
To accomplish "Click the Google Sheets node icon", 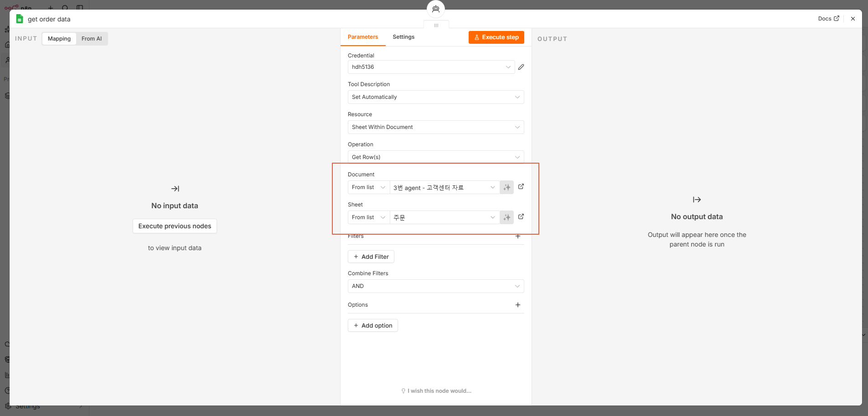I will tap(20, 19).
